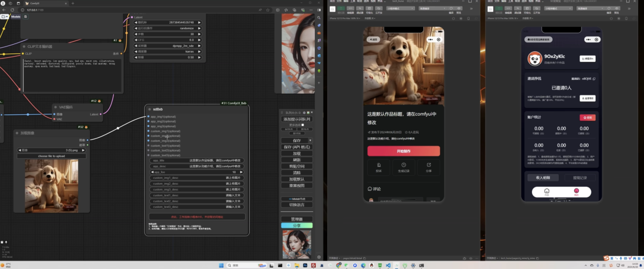Click the 降噪 0.50 value field
The image size is (644, 269).
(168, 57)
